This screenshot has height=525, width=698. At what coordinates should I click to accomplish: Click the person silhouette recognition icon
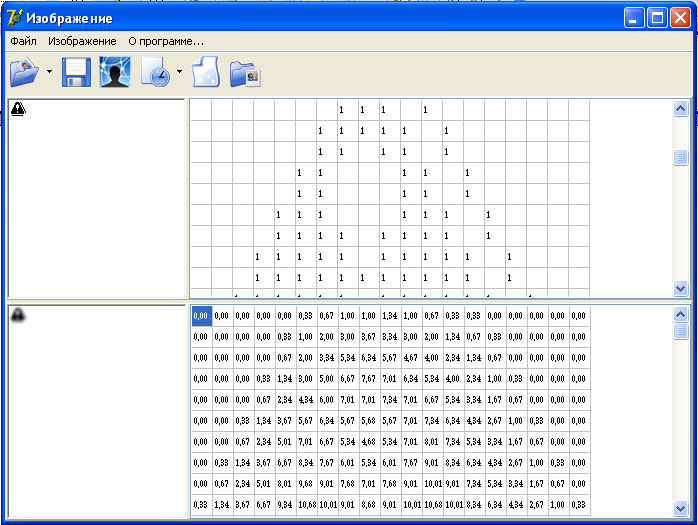(x=115, y=72)
